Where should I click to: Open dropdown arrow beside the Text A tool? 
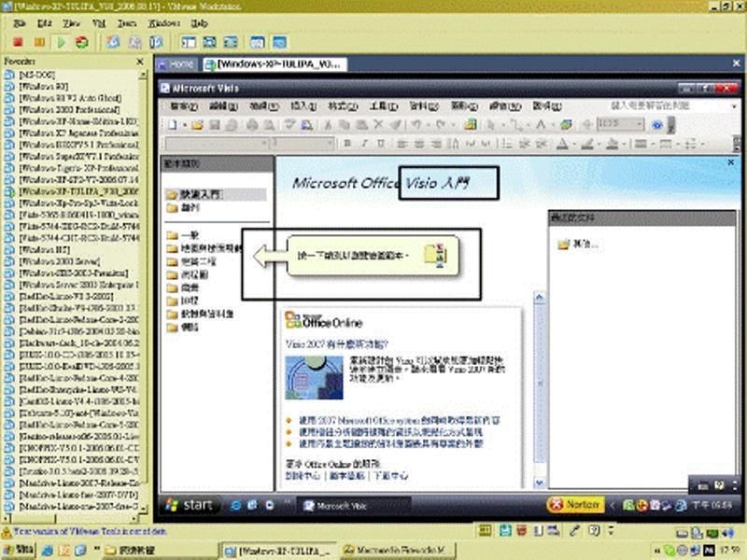tap(553, 125)
